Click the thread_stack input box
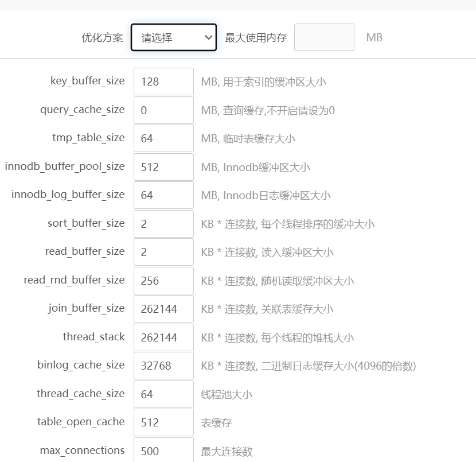Screen dimensions: 476x462 pyautogui.click(x=163, y=337)
